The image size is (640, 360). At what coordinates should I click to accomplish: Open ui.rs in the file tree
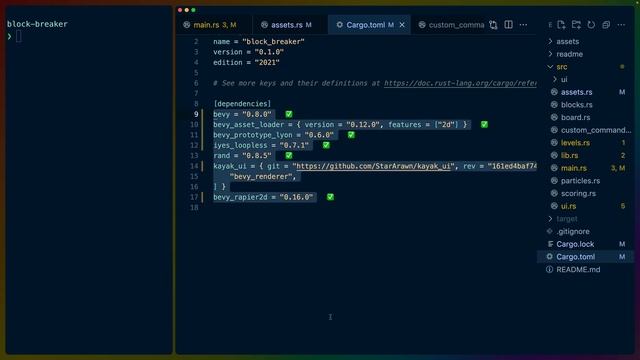pos(568,206)
